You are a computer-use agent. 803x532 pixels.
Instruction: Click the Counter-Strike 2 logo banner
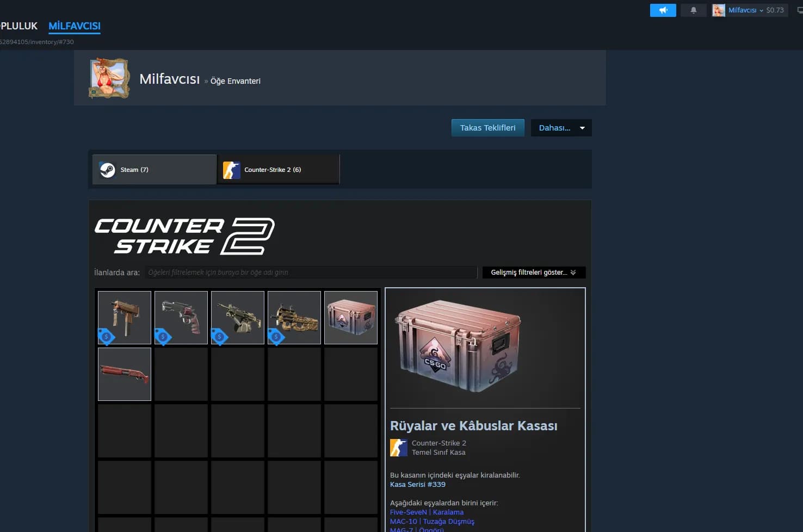pos(184,236)
